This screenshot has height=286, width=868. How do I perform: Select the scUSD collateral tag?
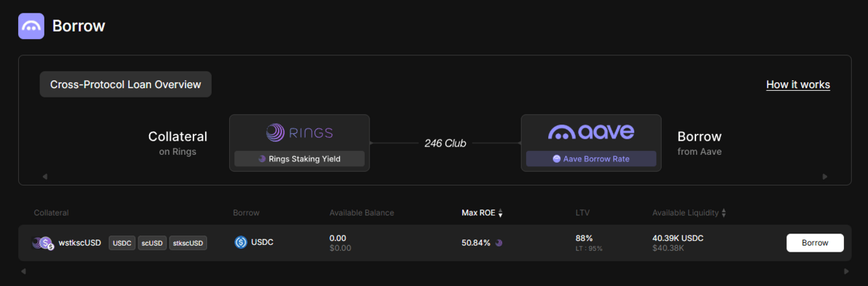(153, 243)
